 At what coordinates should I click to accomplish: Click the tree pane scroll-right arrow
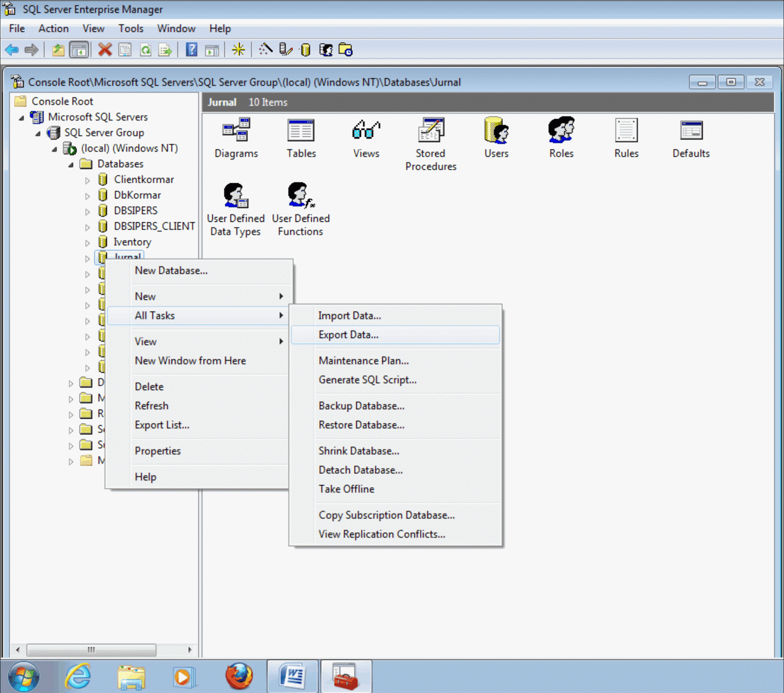[190, 650]
